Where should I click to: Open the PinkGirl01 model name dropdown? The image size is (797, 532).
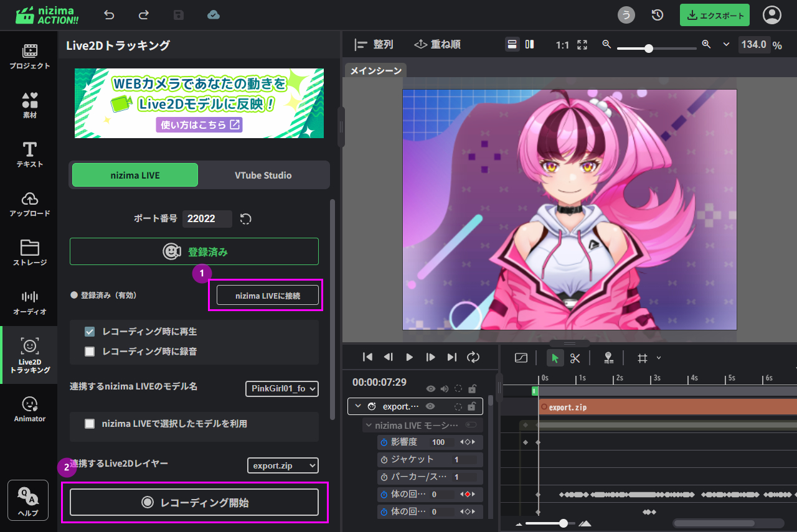click(x=282, y=388)
